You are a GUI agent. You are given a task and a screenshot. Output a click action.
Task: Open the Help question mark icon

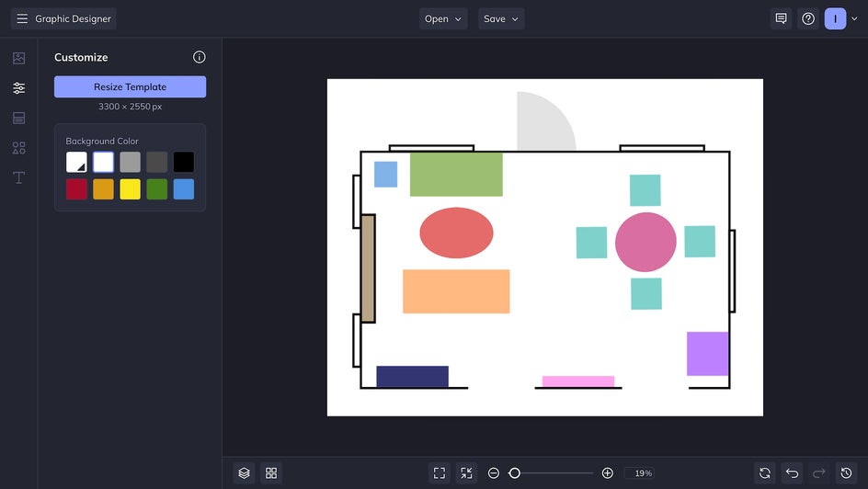(808, 18)
